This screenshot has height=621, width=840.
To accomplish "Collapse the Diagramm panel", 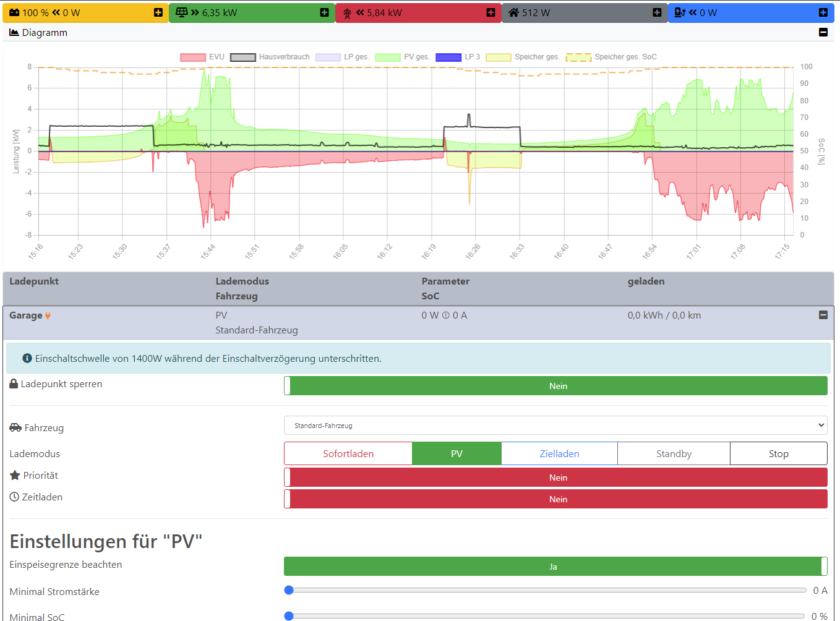I will 823,32.
